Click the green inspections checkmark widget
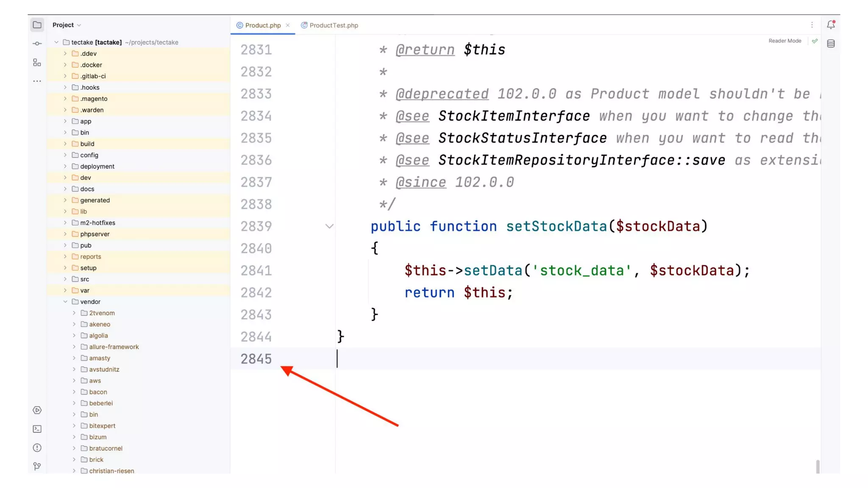 click(x=815, y=41)
